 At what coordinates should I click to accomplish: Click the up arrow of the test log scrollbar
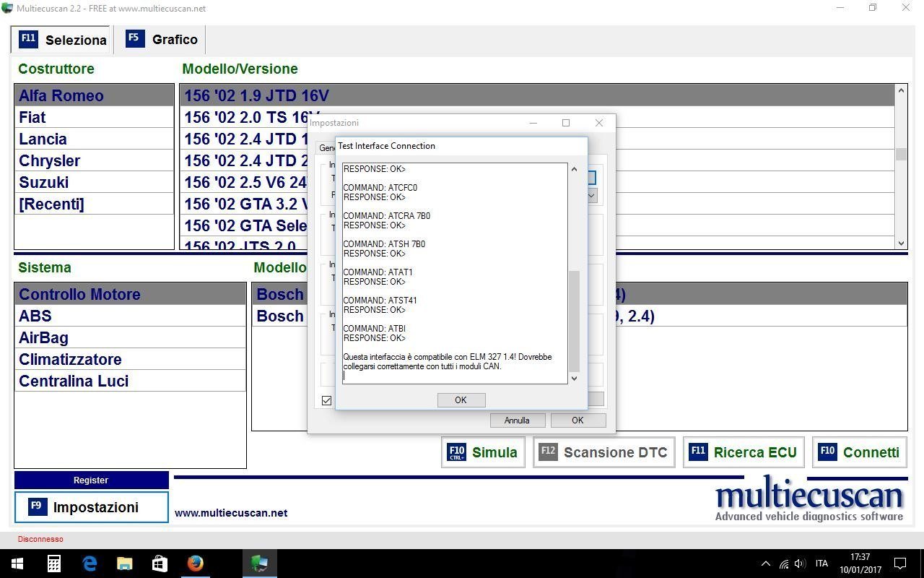(x=575, y=169)
